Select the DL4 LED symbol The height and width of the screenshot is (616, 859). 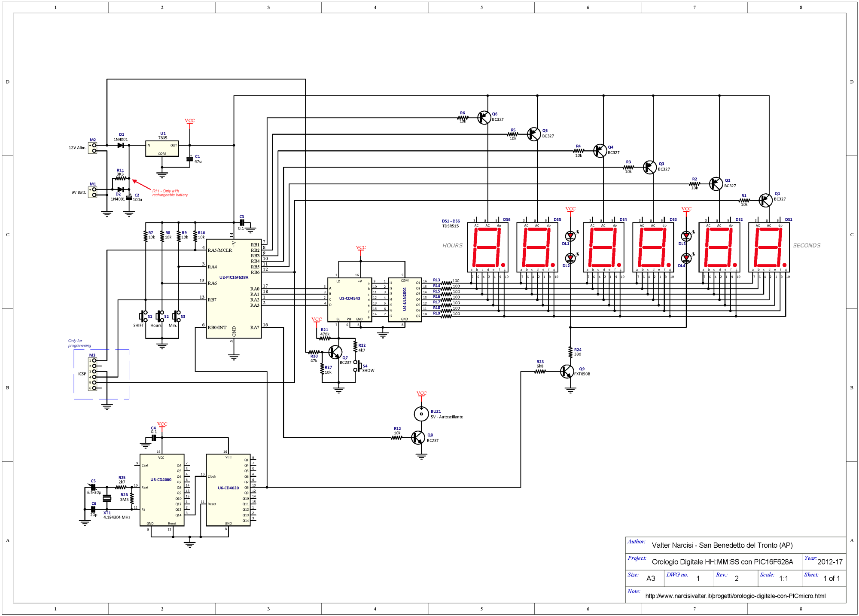pyautogui.click(x=686, y=258)
